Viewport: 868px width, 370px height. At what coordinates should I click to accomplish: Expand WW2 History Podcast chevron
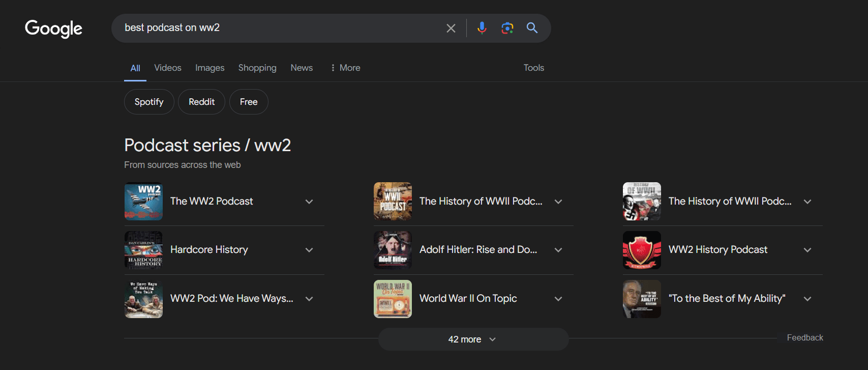807,250
